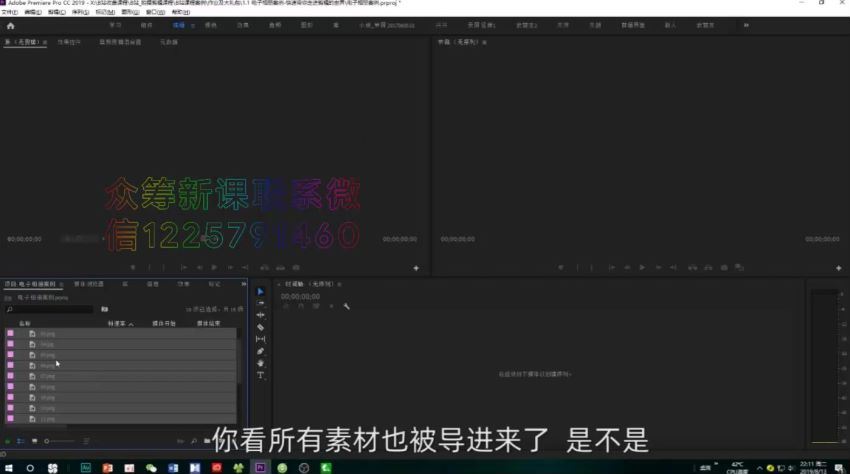Open the 文件 (File) menu
Image resolution: width=850 pixels, height=474 pixels.
pos(9,12)
